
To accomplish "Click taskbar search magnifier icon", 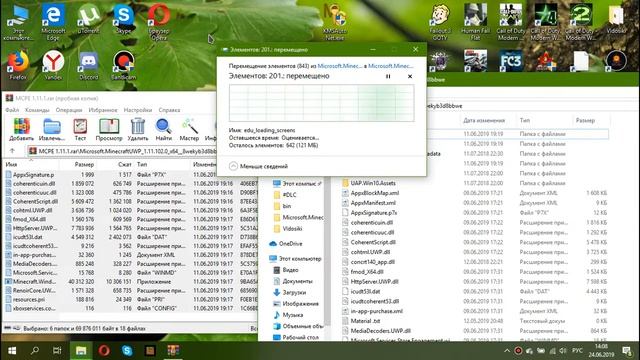I will pyautogui.click(x=35, y=351).
